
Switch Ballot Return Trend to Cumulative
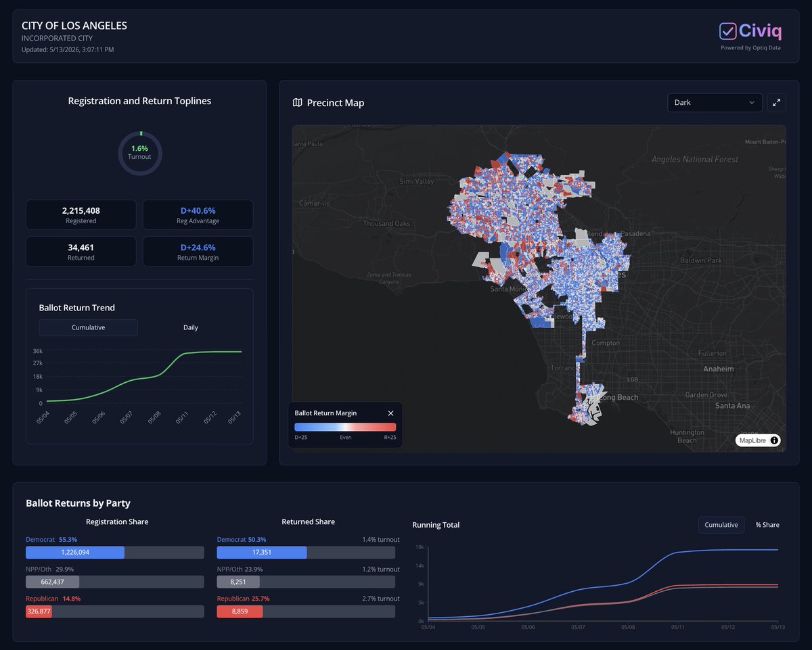pos(88,327)
